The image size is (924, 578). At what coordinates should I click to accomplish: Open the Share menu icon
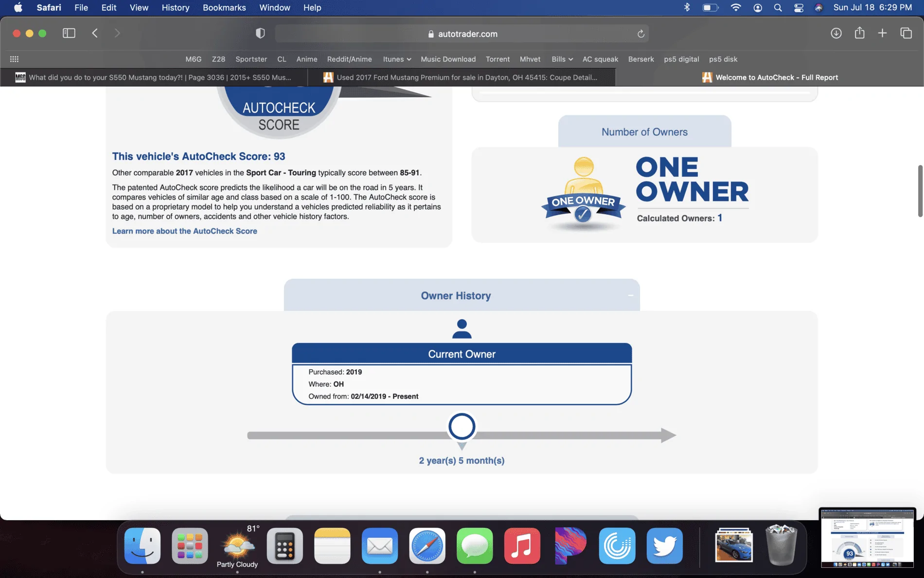point(859,33)
